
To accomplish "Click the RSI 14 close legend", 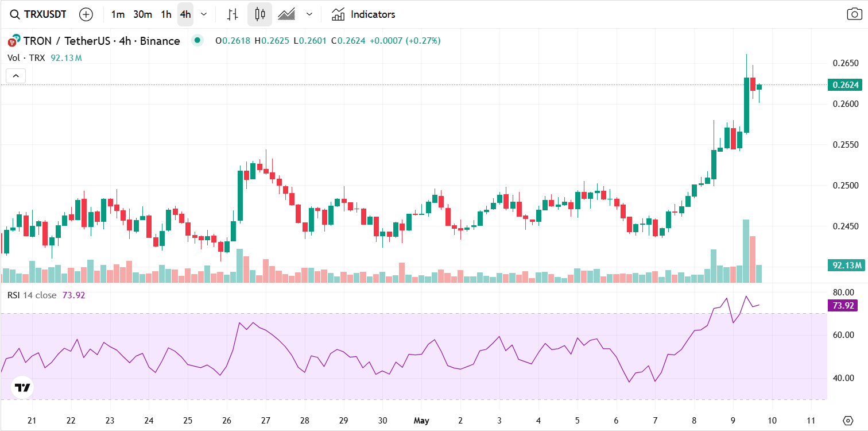I will tap(32, 295).
